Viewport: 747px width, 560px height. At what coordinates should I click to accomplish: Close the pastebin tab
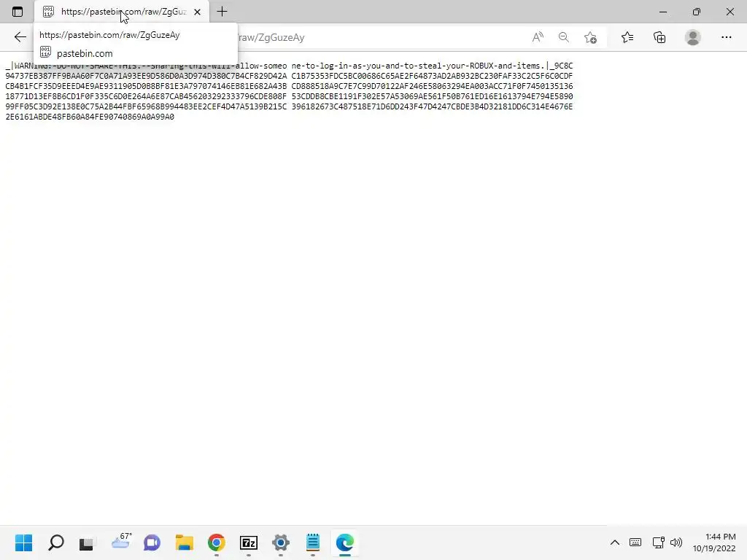pos(197,12)
